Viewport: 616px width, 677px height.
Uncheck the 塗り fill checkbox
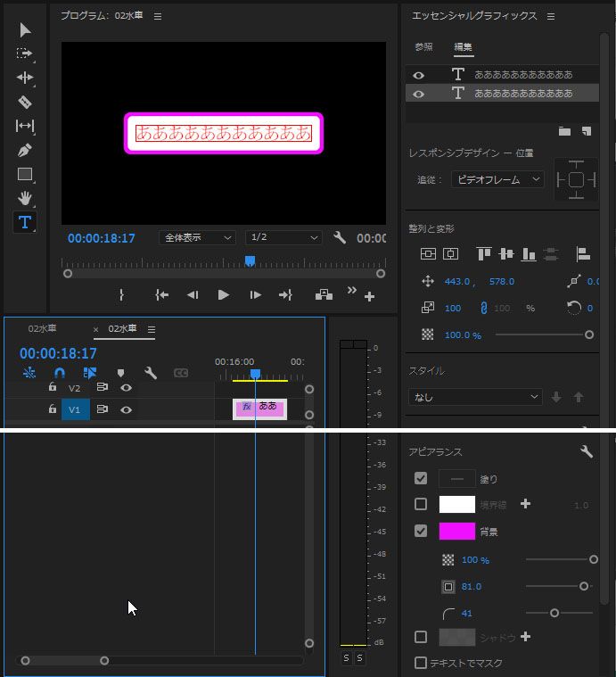pyautogui.click(x=421, y=478)
